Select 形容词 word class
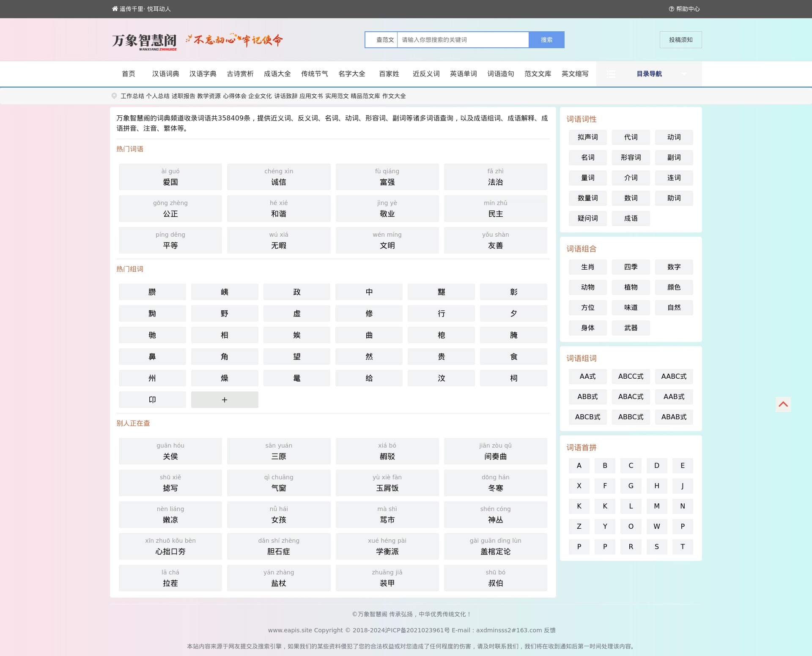The height and width of the screenshot is (656, 812). [631, 157]
